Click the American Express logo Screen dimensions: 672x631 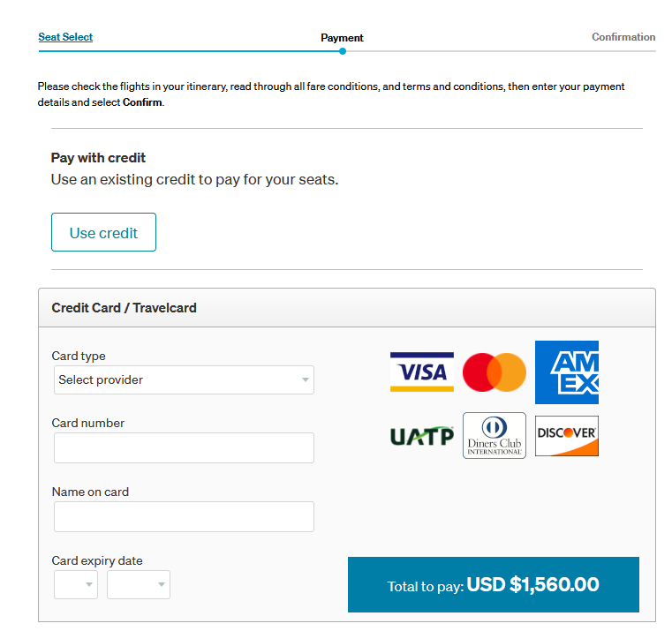(x=566, y=372)
